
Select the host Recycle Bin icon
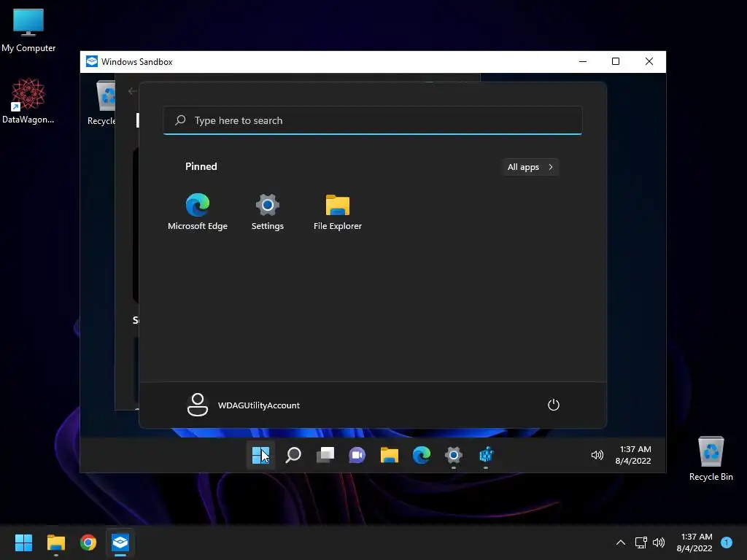pyautogui.click(x=711, y=459)
